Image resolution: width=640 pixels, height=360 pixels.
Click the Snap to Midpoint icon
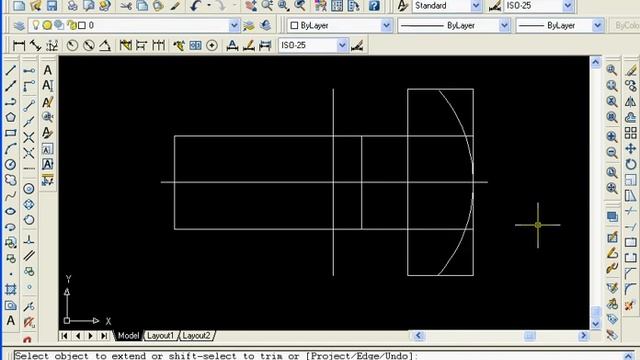[x=29, y=121]
